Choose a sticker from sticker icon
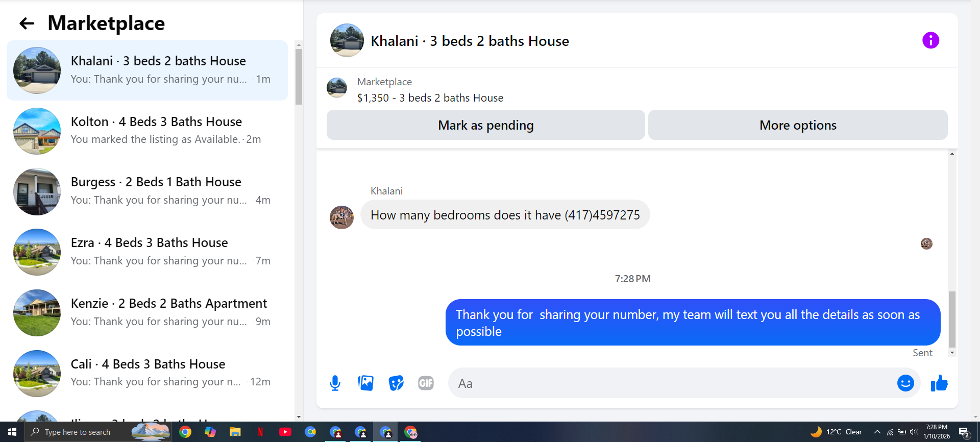This screenshot has height=442, width=980. 396,383
